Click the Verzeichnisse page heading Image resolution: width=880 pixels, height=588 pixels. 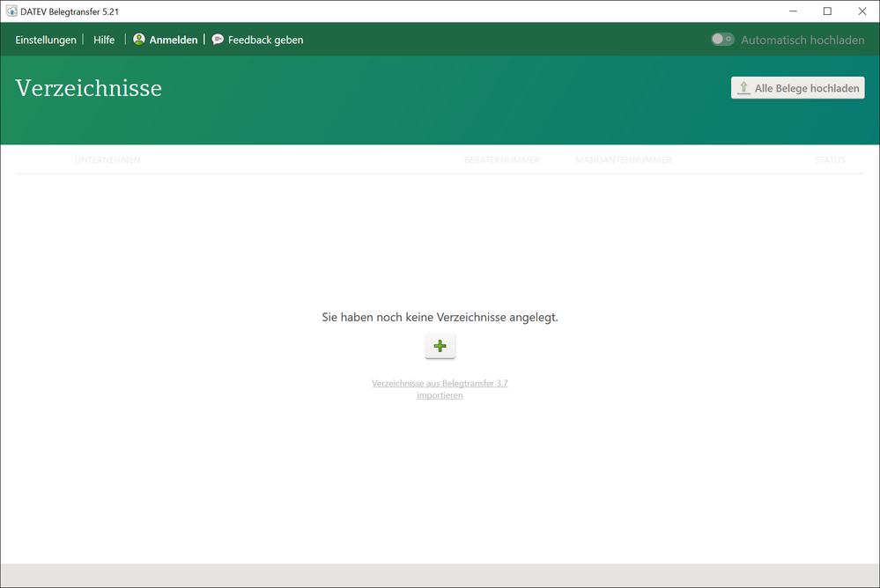click(88, 88)
